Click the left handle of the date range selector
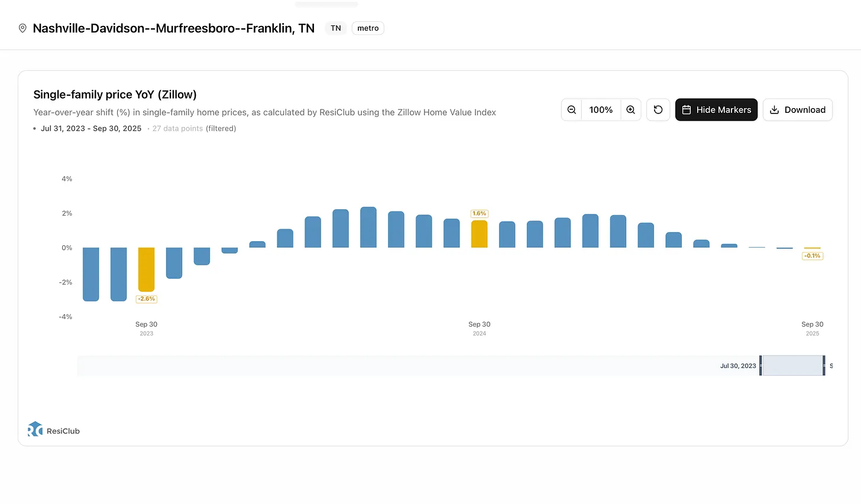861x504 pixels. [762, 365]
